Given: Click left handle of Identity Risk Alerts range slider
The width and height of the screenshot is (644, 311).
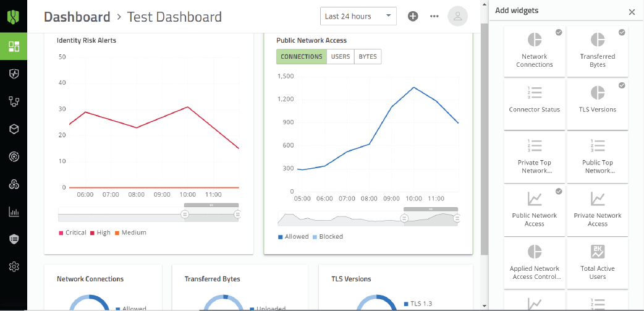Looking at the screenshot, I should pyautogui.click(x=185, y=214).
